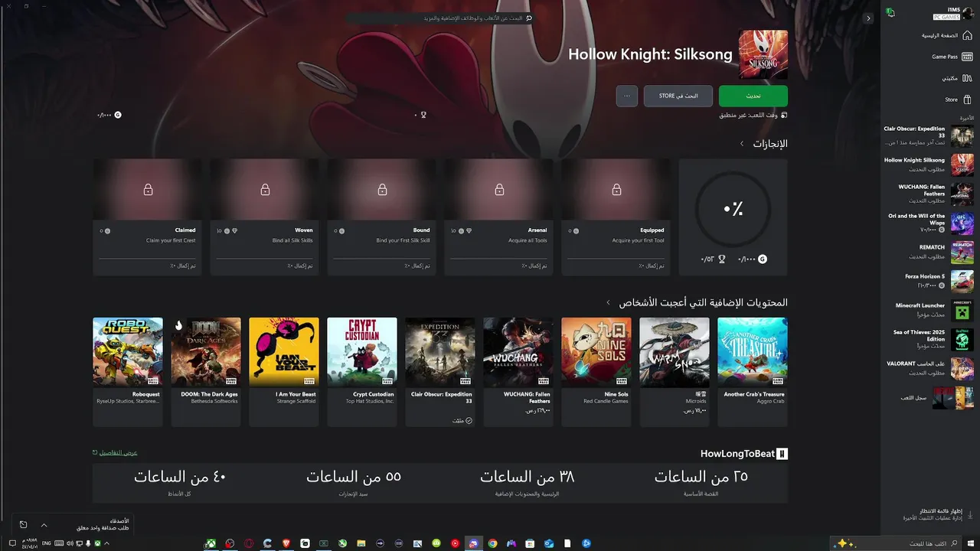Click the game search input field
Screen dimensions: 980x551
tap(440, 18)
